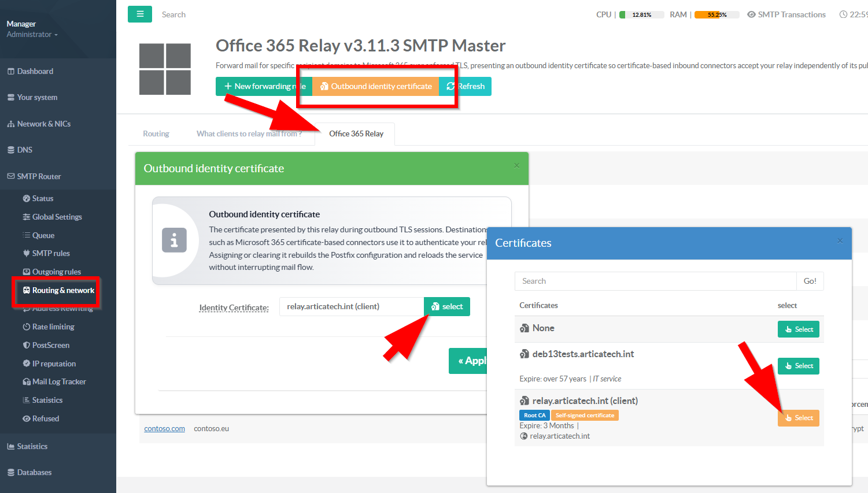
Task: Select the relay.articatech.int (client) certificate
Action: point(799,418)
